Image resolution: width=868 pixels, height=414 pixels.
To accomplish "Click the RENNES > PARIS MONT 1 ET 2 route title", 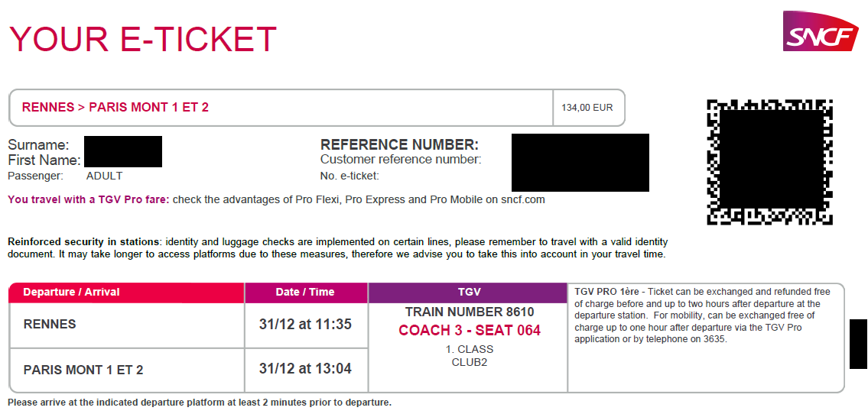I will (115, 107).
